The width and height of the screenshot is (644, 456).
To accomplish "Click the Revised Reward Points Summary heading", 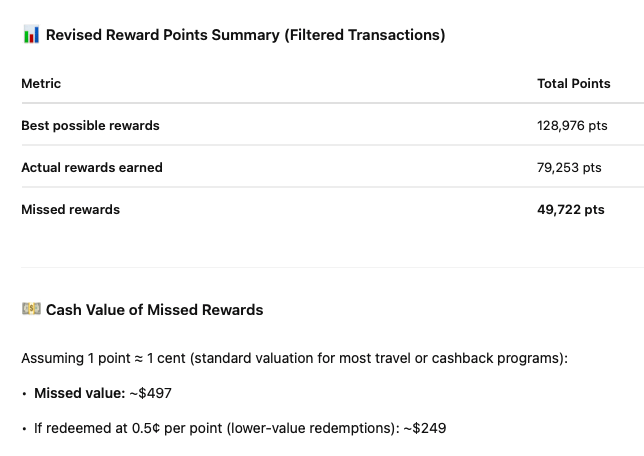I will [163, 35].
